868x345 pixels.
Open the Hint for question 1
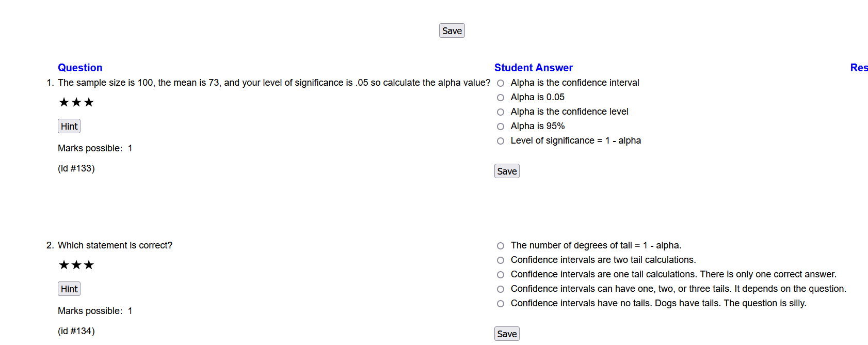coord(69,126)
